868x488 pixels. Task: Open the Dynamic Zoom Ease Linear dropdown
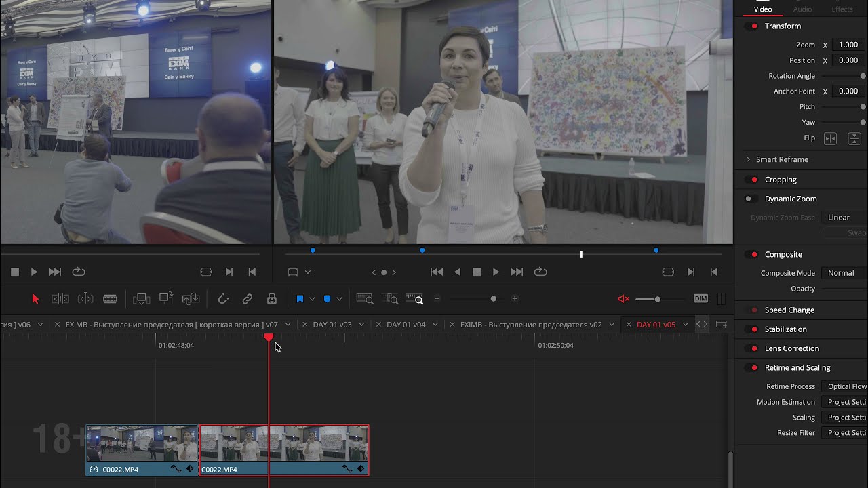844,218
